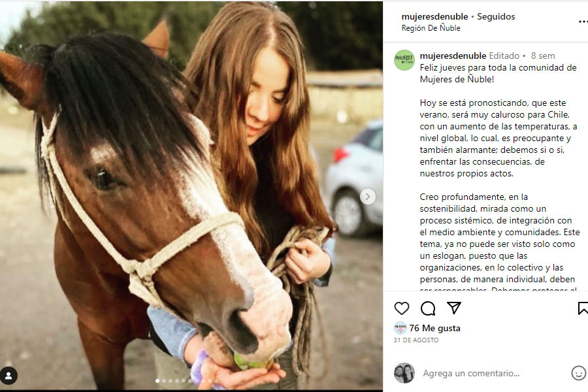The image size is (588, 392).
Task: Click the small liker avatar beside likes count
Action: click(x=400, y=328)
